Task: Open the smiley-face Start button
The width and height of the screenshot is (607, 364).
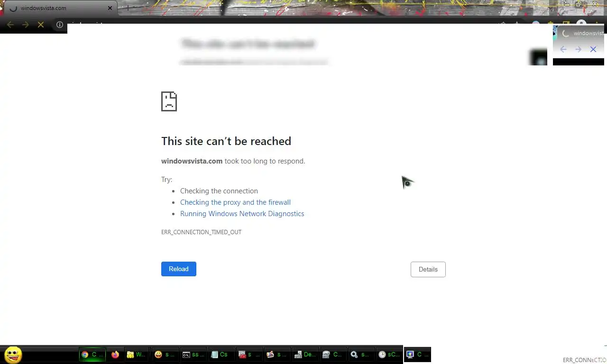Action: click(13, 355)
